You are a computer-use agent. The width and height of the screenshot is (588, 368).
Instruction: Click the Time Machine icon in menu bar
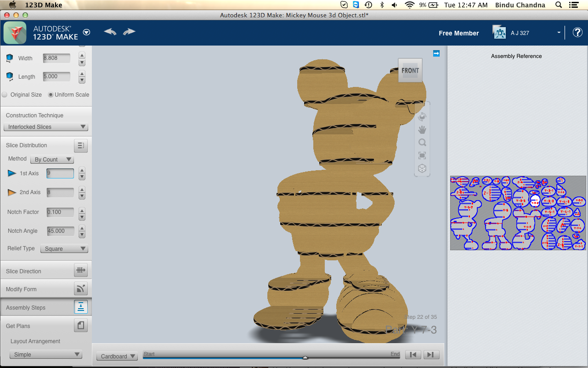click(368, 5)
